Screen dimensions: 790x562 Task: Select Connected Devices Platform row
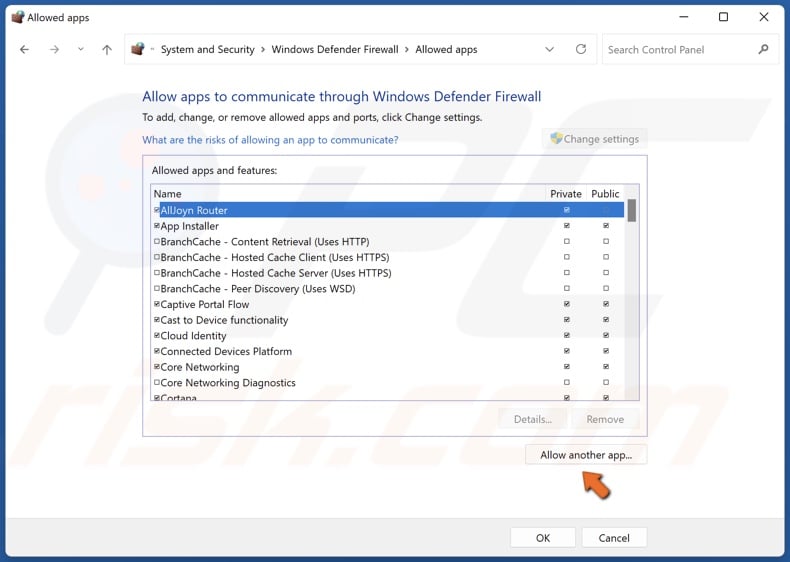pyautogui.click(x=388, y=351)
